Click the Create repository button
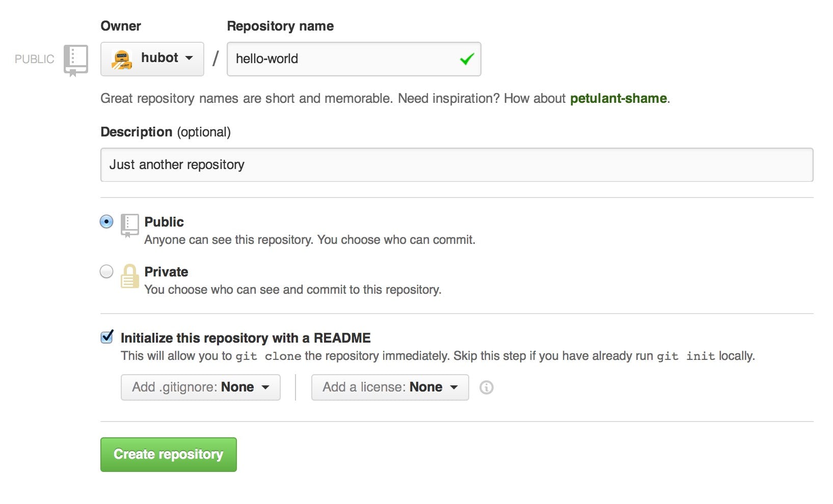Image resolution: width=833 pixels, height=504 pixels. 168,454
